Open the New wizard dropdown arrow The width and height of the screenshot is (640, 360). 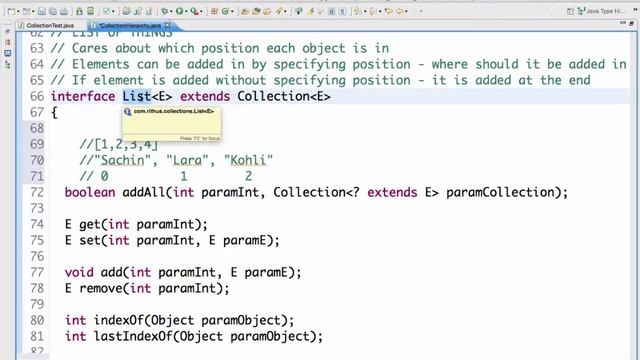click(18, 11)
